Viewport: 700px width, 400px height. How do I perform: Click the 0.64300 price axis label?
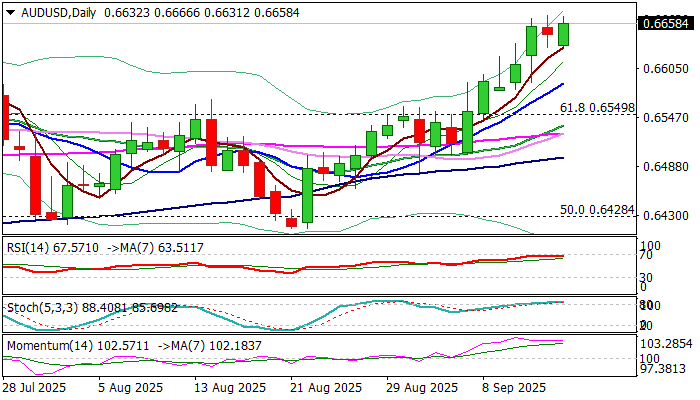pos(667,216)
